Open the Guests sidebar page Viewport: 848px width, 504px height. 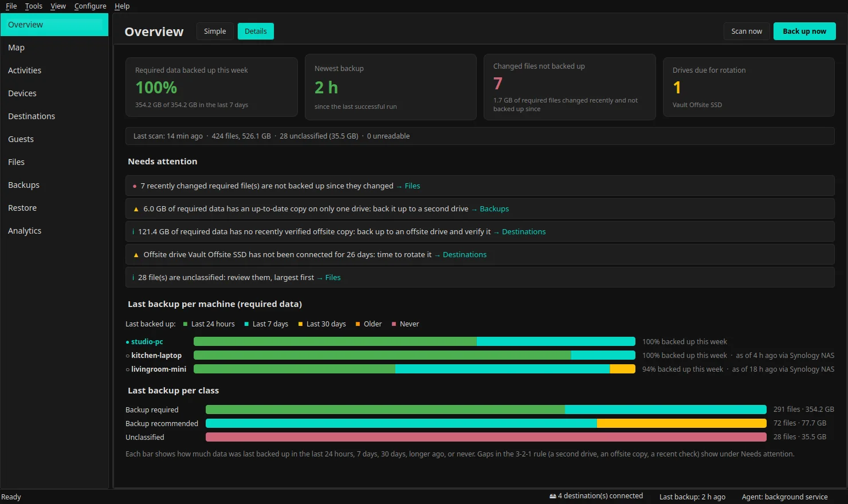(54, 139)
